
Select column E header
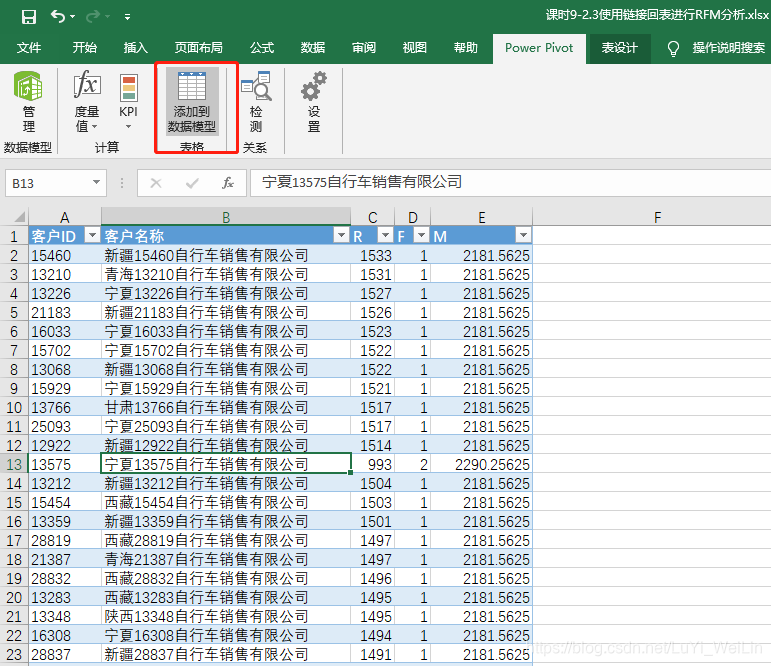(x=482, y=217)
